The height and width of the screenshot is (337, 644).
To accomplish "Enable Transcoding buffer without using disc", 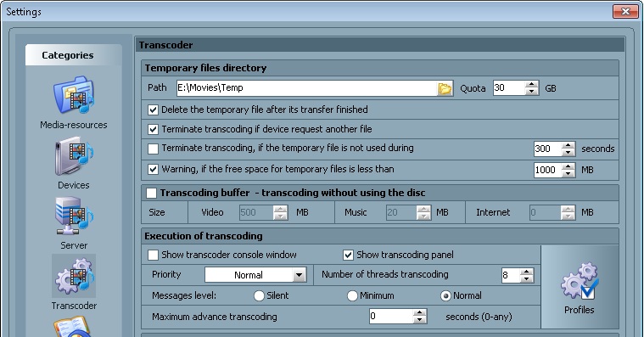I will point(151,193).
